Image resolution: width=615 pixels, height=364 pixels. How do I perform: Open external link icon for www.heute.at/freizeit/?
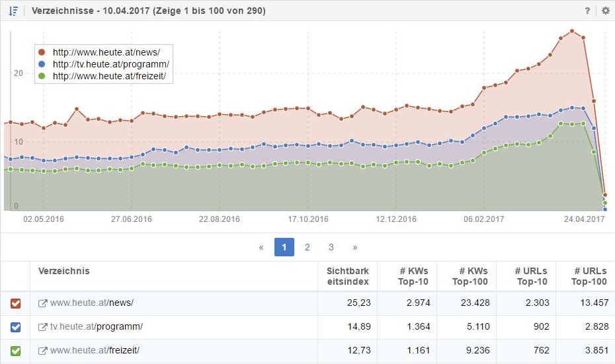tap(43, 351)
